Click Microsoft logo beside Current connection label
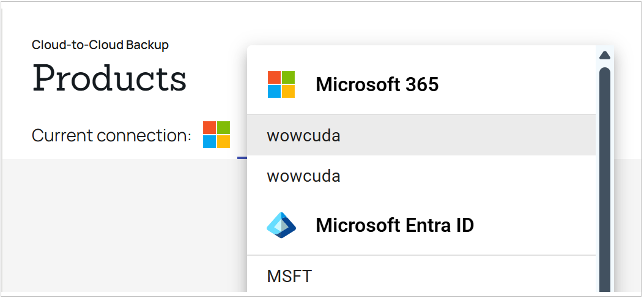Image resolution: width=644 pixels, height=298 pixels. pyautogui.click(x=217, y=135)
